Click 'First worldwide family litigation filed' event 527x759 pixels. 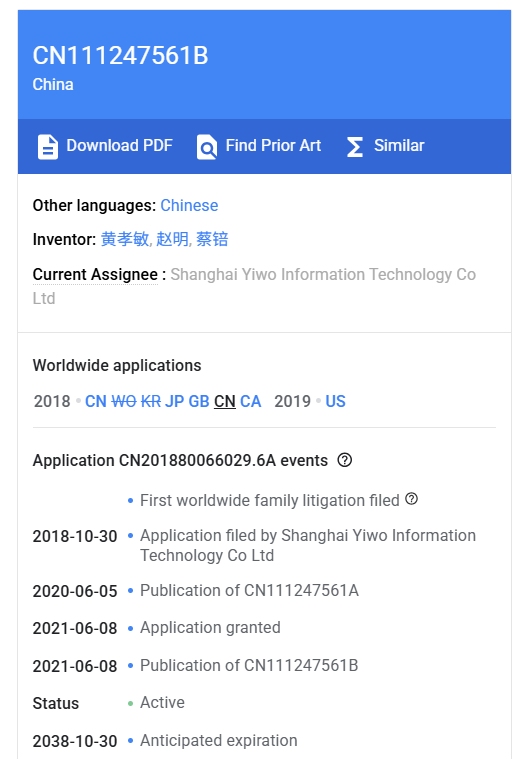270,500
